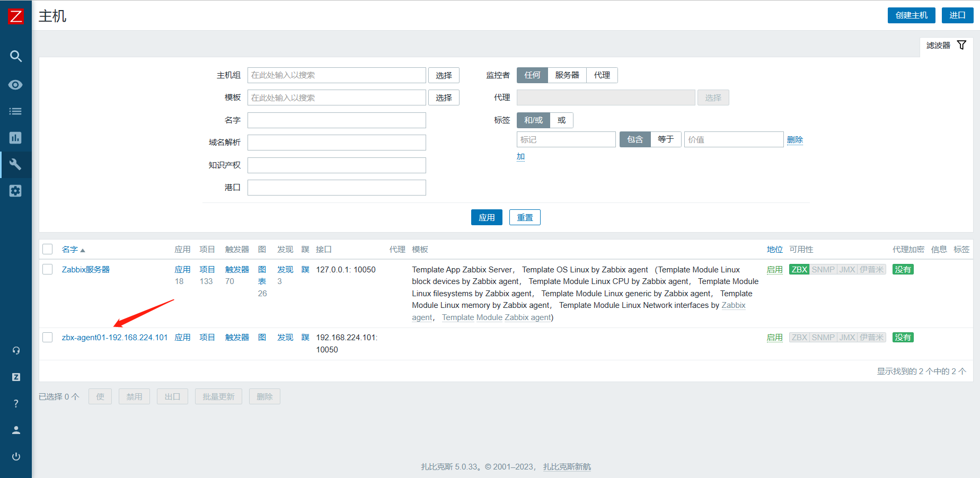Open 触发器 link for zbx-agent01

click(237, 338)
